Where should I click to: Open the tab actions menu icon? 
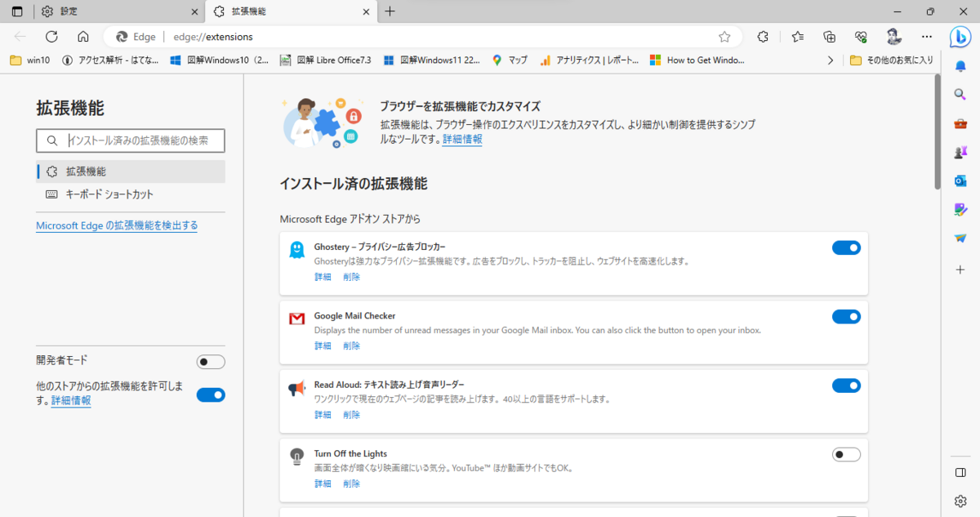coord(17,11)
